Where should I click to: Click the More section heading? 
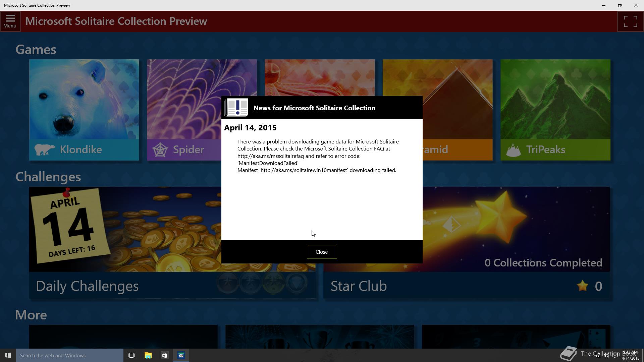[31, 315]
